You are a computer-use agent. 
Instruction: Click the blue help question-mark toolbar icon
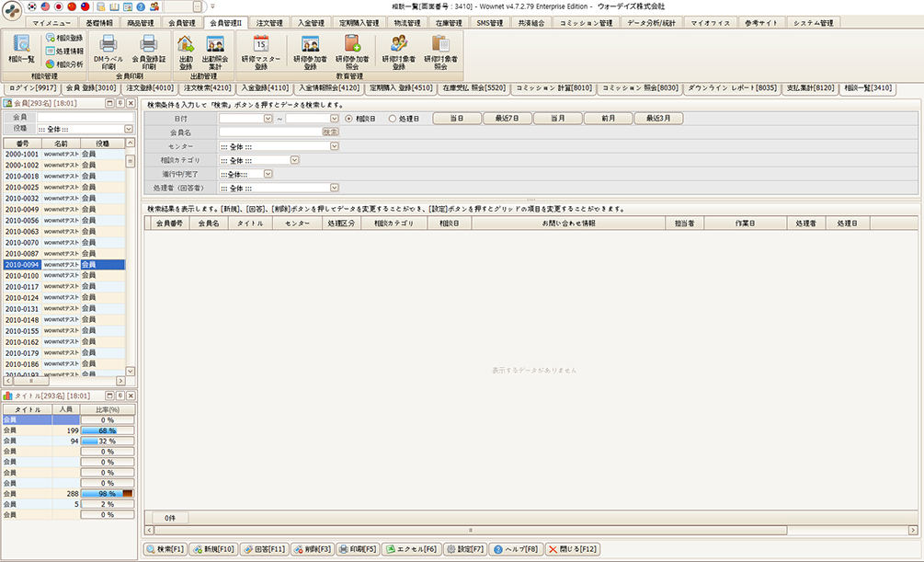(x=141, y=6)
